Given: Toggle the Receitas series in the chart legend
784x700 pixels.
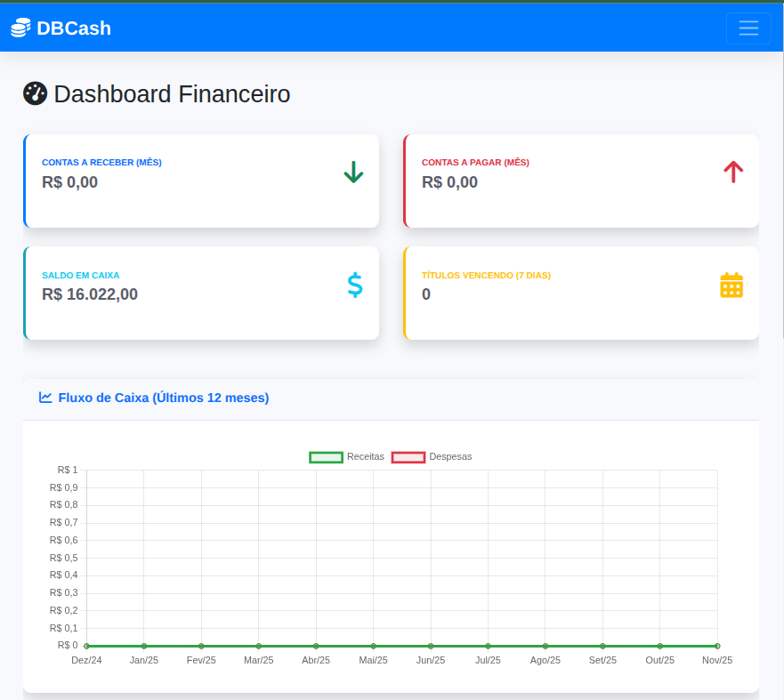Looking at the screenshot, I should [x=366, y=456].
